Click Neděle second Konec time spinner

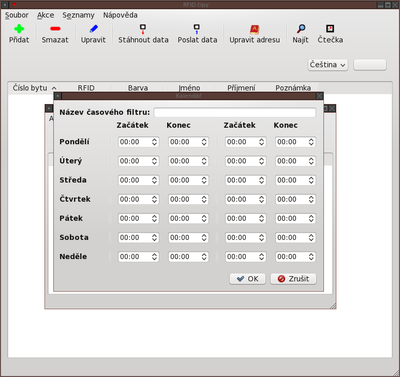click(x=295, y=257)
